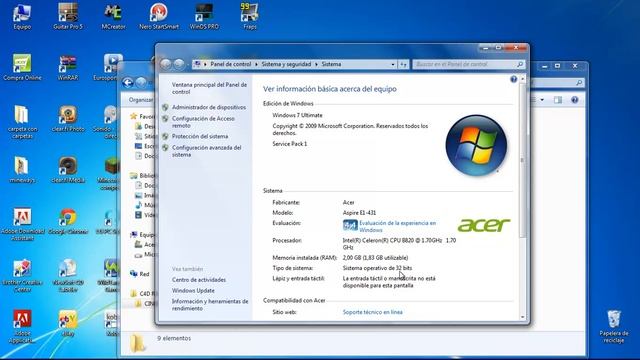Viewport: 640px width, 360px height.
Task: Launch WinRAR from the desktop
Action: (68, 68)
